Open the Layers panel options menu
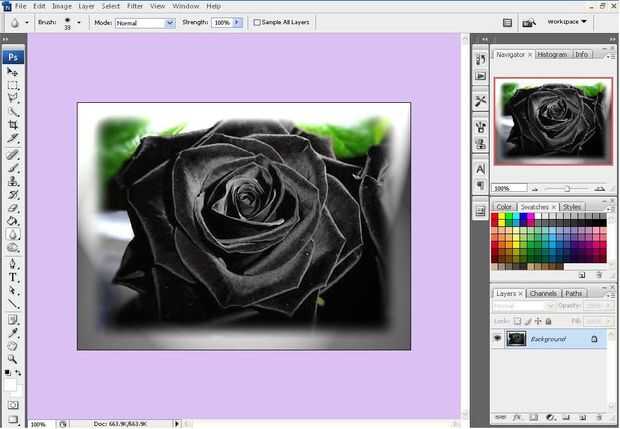Viewport: 620px width, 429px height. tap(612, 295)
